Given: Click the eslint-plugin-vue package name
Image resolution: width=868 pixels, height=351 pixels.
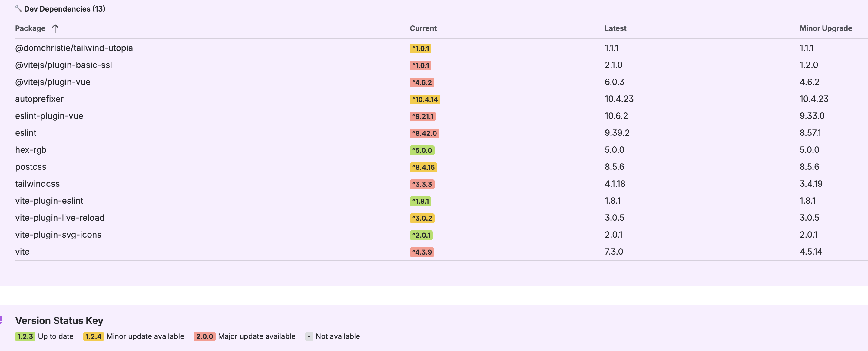Looking at the screenshot, I should coord(49,116).
